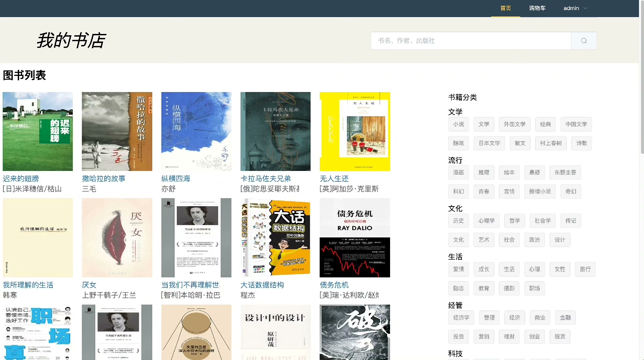Click the 纵横四海 title link
The height and width of the screenshot is (360, 644).
point(176,179)
